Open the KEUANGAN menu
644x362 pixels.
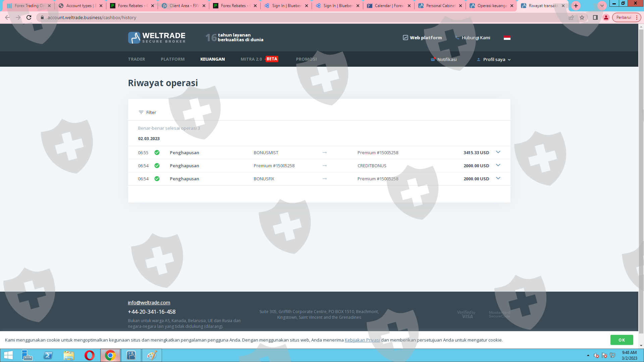click(212, 59)
